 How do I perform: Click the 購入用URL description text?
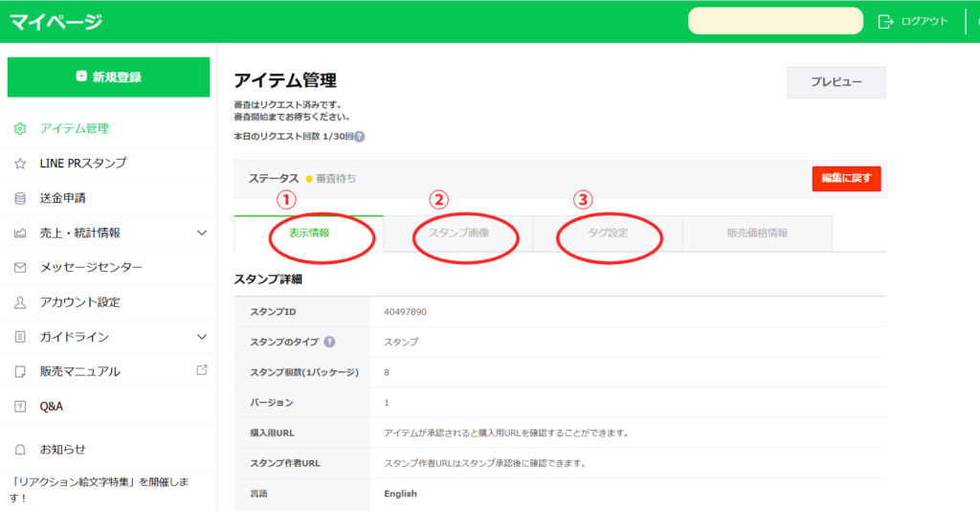pyautogui.click(x=506, y=433)
